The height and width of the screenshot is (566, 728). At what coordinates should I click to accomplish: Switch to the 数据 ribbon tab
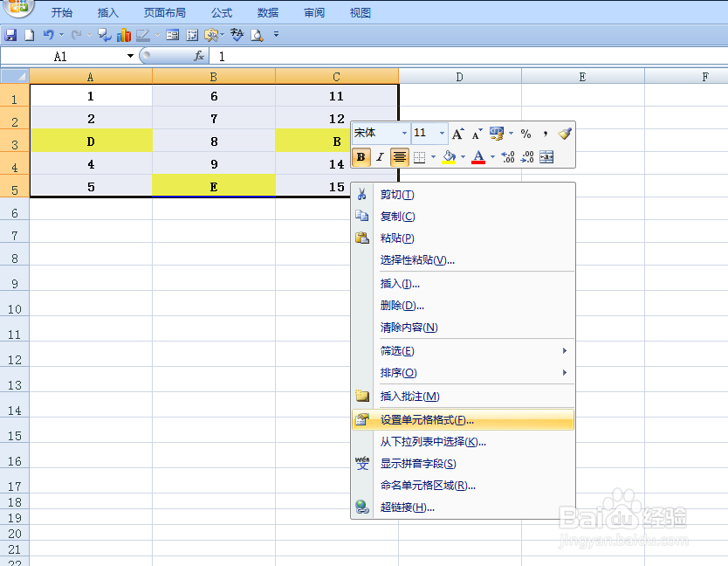click(268, 12)
